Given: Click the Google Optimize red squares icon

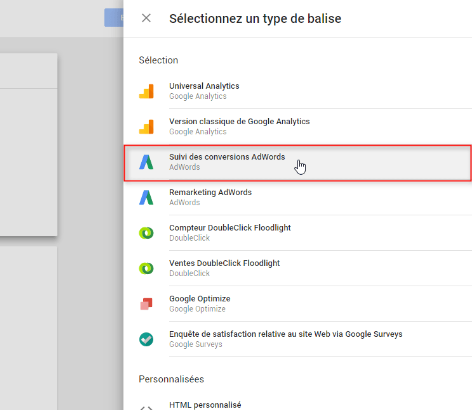Looking at the screenshot, I should [x=146, y=304].
